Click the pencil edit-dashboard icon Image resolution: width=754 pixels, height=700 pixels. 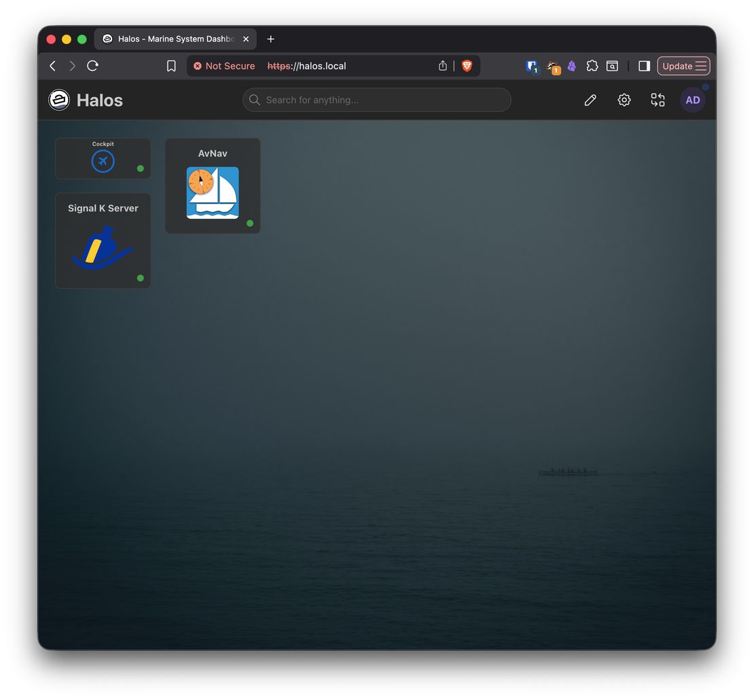coord(590,100)
